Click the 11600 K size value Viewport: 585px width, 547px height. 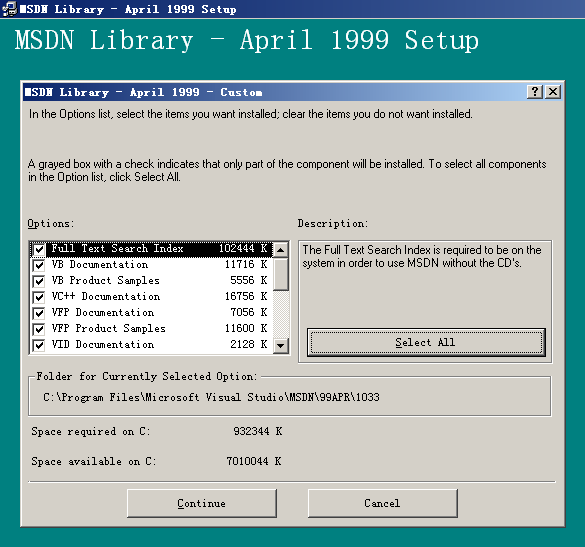(246, 329)
